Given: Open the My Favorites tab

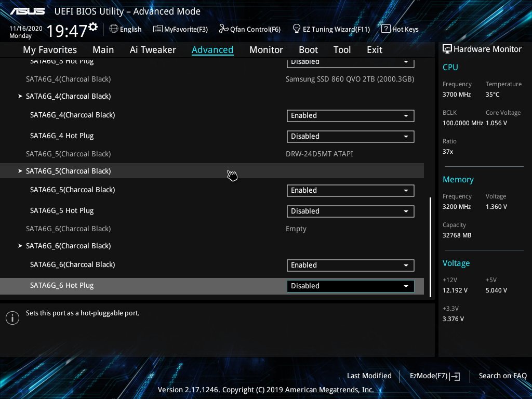Looking at the screenshot, I should click(x=50, y=50).
